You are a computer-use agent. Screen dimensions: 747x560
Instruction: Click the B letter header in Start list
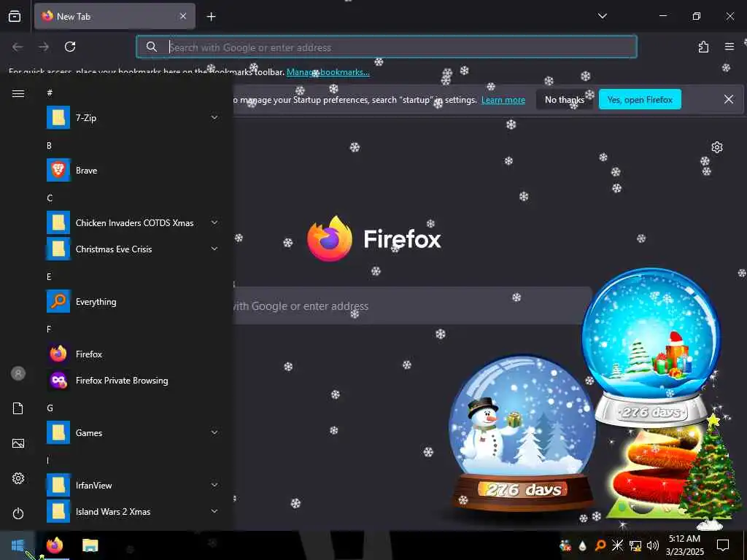point(49,146)
